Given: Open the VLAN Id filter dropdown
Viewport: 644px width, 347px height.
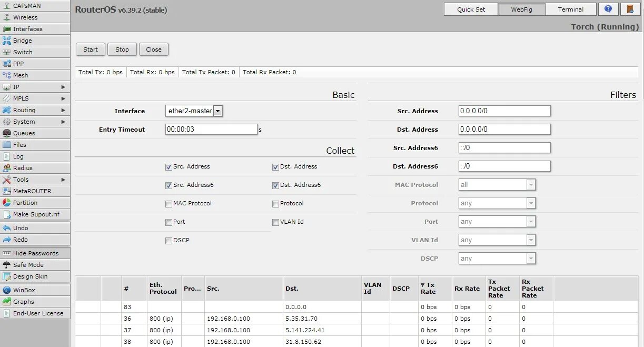Looking at the screenshot, I should [x=497, y=240].
